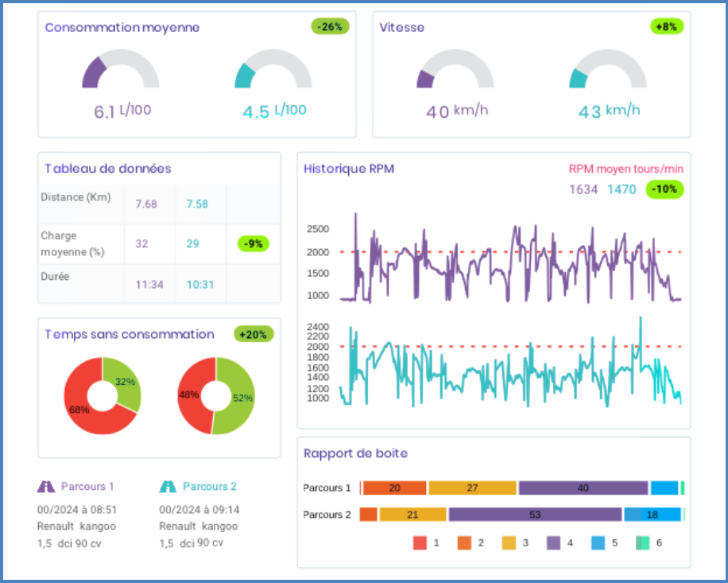This screenshot has height=583, width=728.
Task: Click the 52% green slice of second donut
Action: (x=242, y=398)
